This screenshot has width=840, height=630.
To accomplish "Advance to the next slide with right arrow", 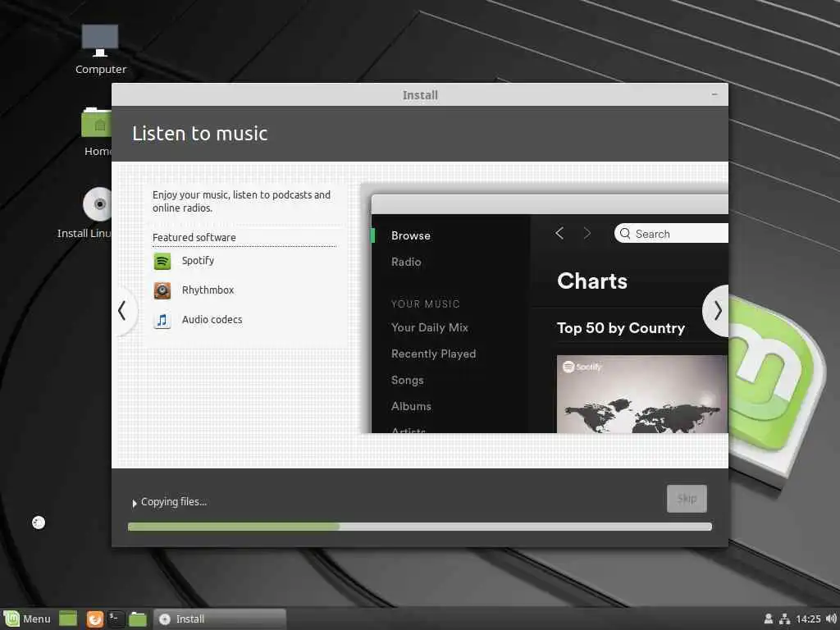I will tap(718, 311).
